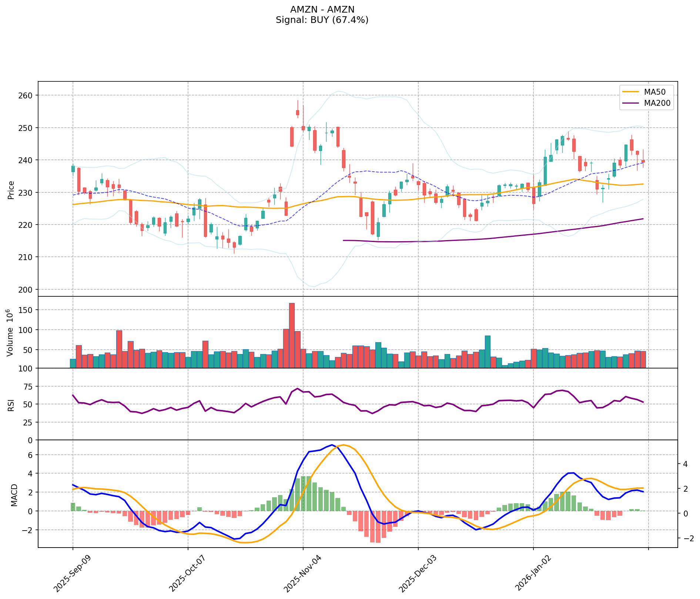Screen dimensions: 700x599
Task: Click the MACD y-axis label
Action: point(14,495)
